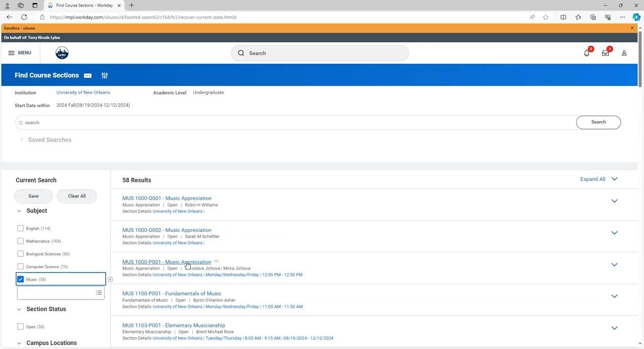Select the '58 Results' count text
Image resolution: width=644 pixels, height=349 pixels.
pos(136,180)
